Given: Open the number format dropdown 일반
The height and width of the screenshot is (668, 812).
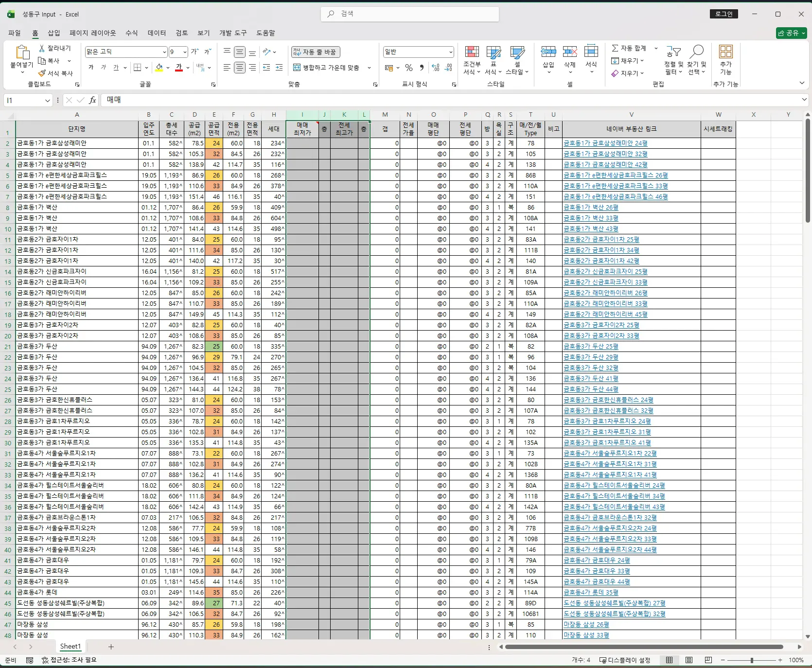Looking at the screenshot, I should tap(451, 52).
